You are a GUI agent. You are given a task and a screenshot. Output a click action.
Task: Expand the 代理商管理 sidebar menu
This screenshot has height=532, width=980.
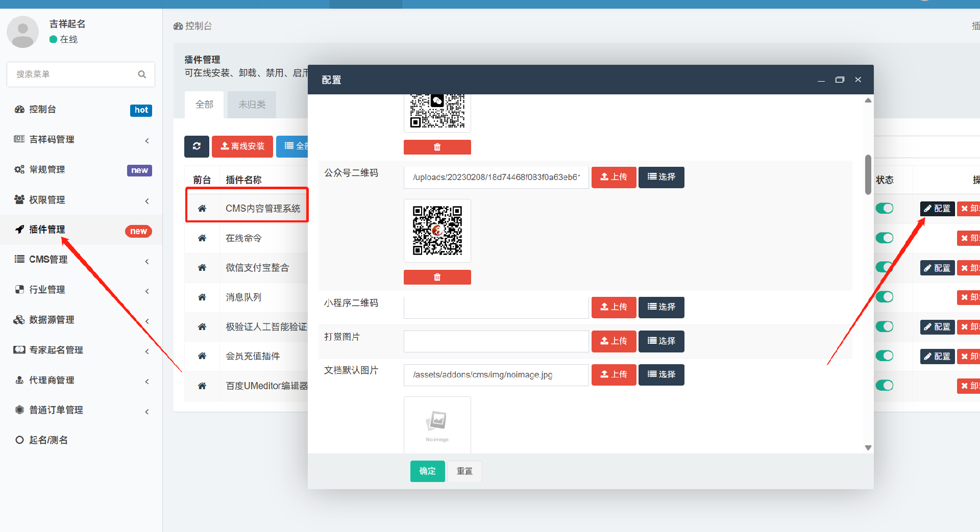coord(82,381)
